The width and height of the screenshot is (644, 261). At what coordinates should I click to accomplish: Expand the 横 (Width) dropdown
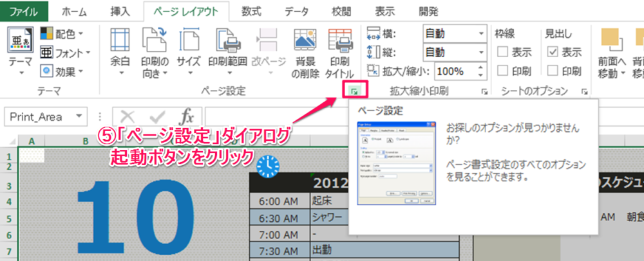point(481,34)
